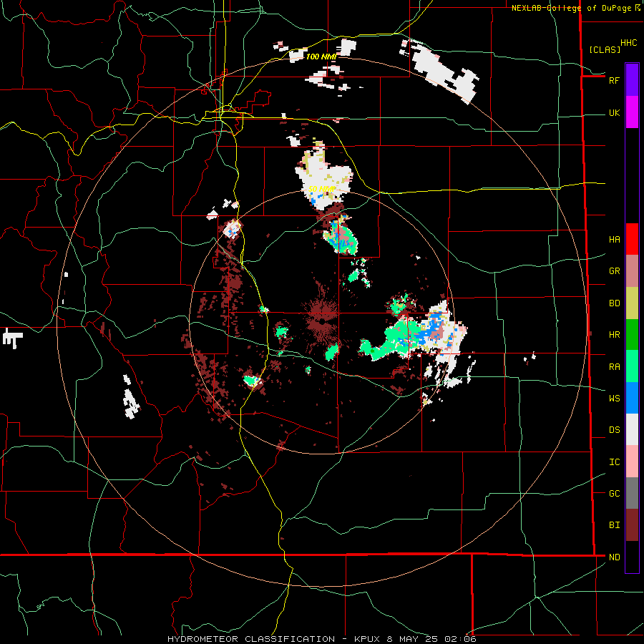Click the UK legend label
Viewport: 644px width, 644px height.
coord(614,112)
